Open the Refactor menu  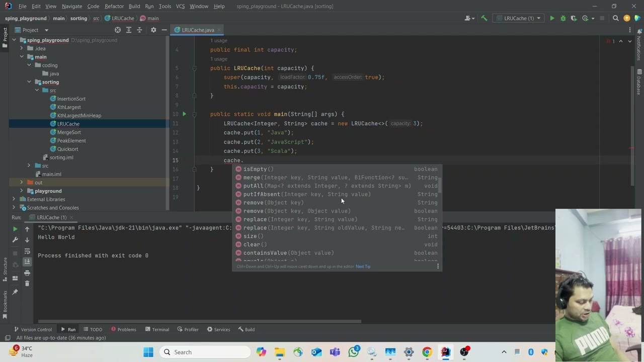(114, 6)
